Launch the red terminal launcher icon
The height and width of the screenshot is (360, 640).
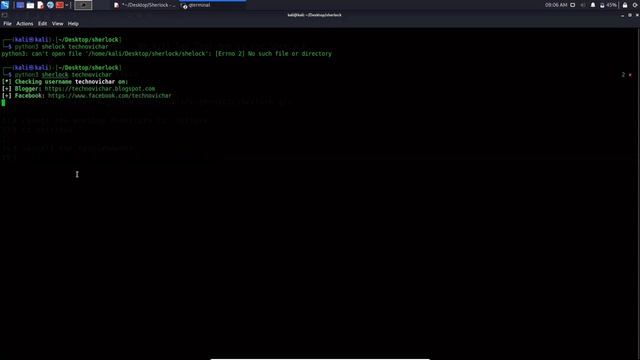[x=60, y=5]
